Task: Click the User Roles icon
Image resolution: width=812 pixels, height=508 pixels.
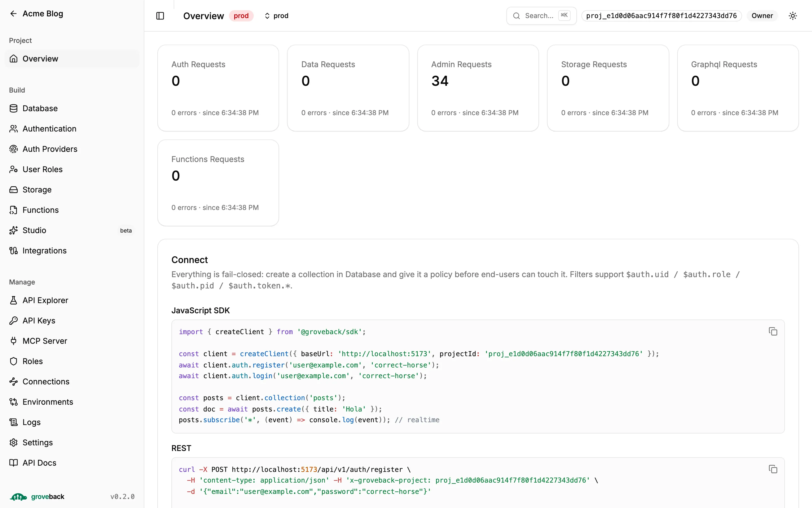Action: tap(14, 169)
